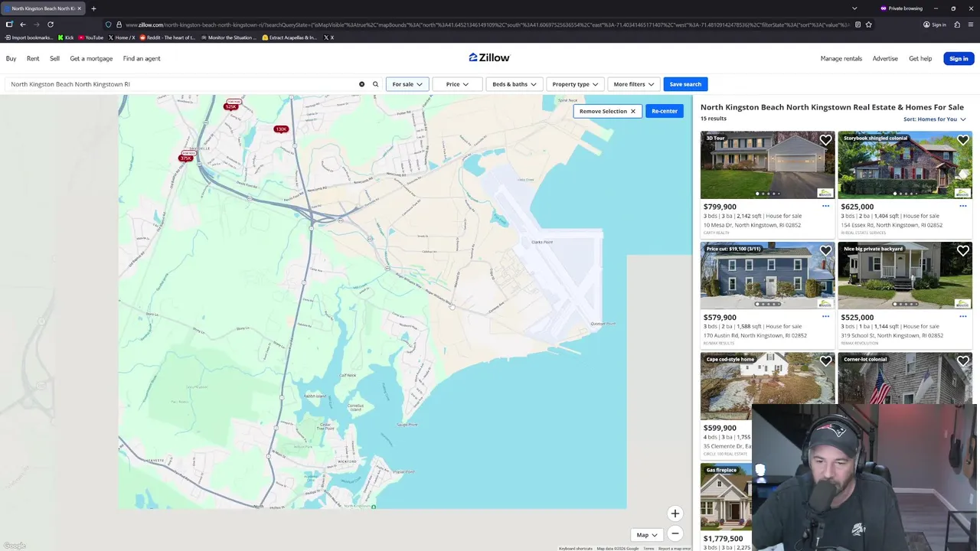
Task: Open the list all tabs dropdown
Action: (x=854, y=8)
